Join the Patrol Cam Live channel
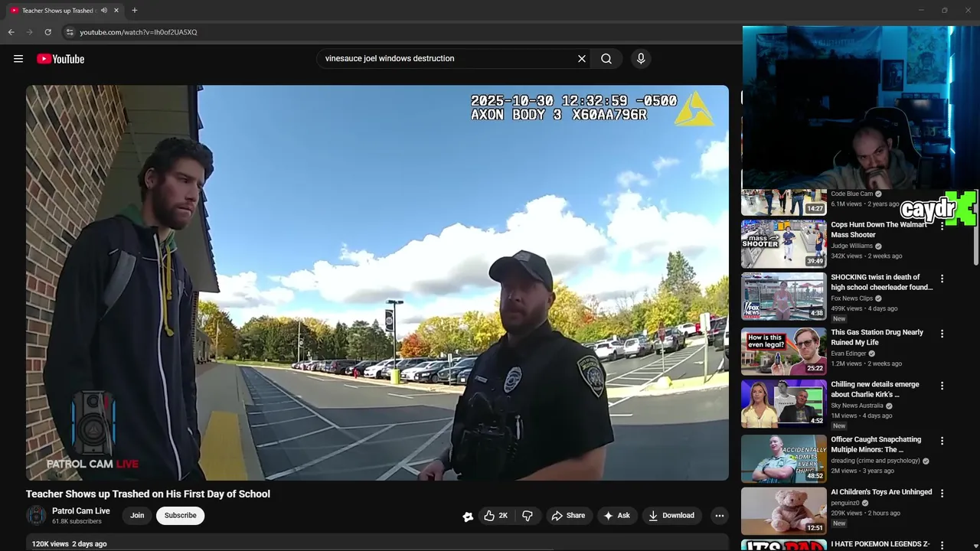Image resolution: width=980 pixels, height=551 pixels. pyautogui.click(x=137, y=516)
